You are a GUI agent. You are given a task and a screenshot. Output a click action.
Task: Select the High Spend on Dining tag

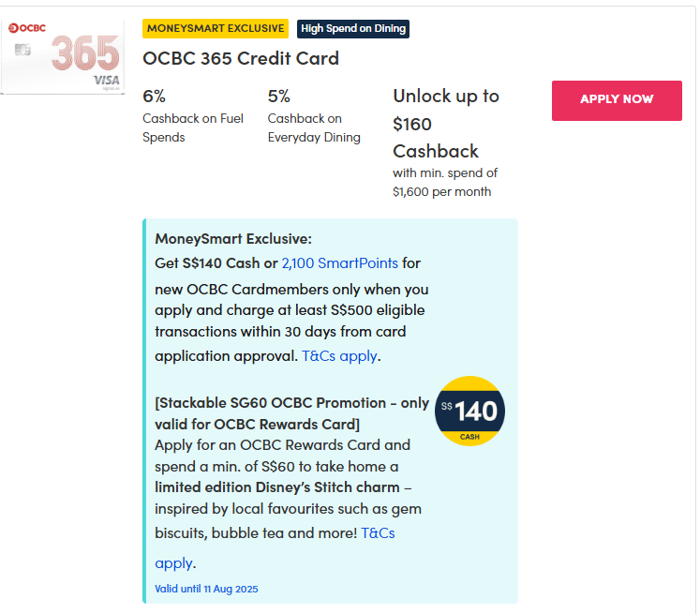click(353, 29)
